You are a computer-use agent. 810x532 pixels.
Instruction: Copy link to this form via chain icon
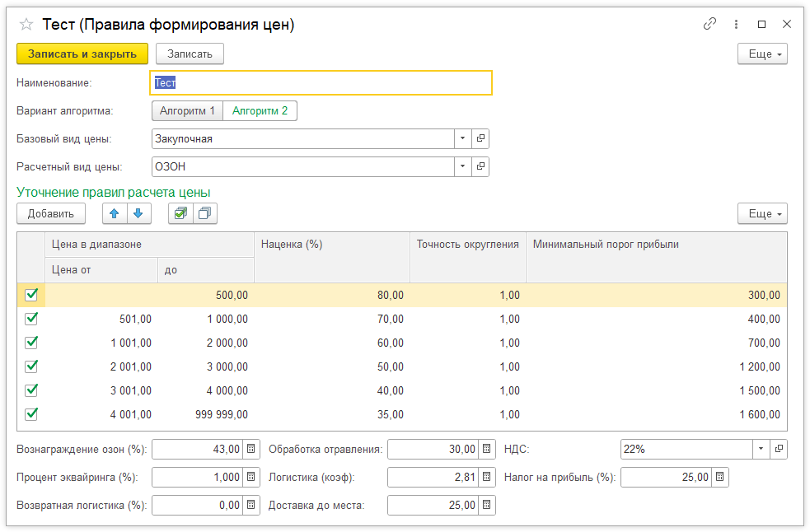[709, 25]
